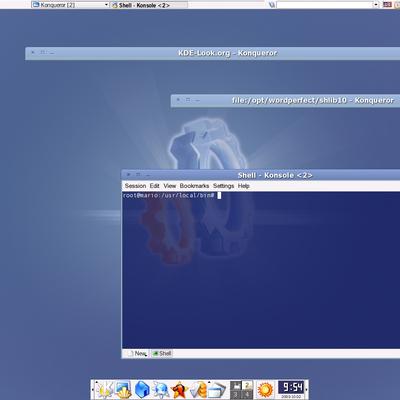
Task: Open the top bar input history dropdown arrow
Action: [x=376, y=5]
